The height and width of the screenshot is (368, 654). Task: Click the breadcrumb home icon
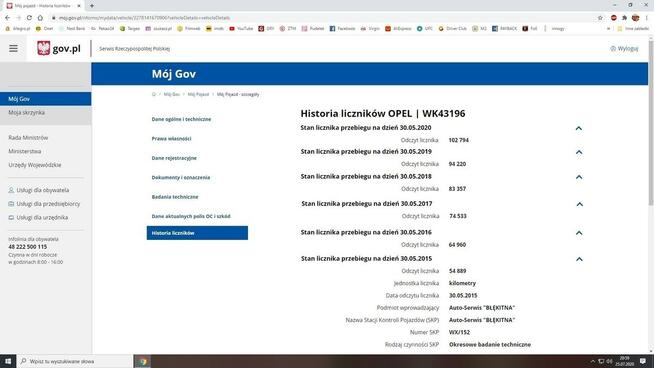pos(154,94)
